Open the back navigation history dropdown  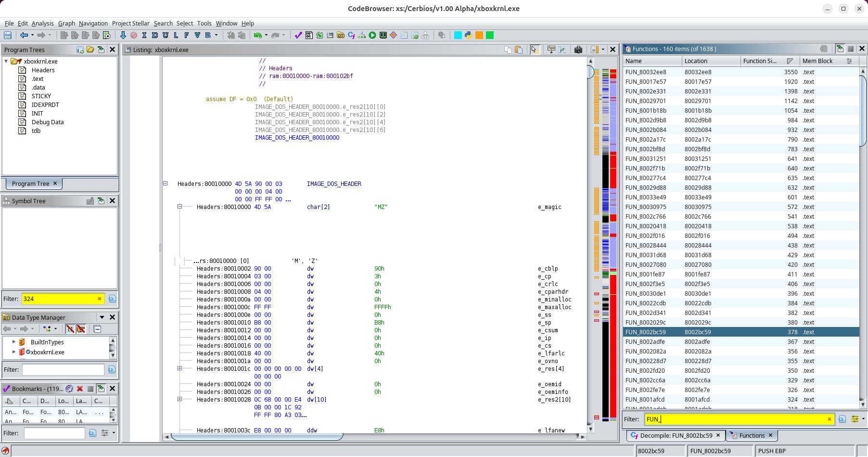32,35
